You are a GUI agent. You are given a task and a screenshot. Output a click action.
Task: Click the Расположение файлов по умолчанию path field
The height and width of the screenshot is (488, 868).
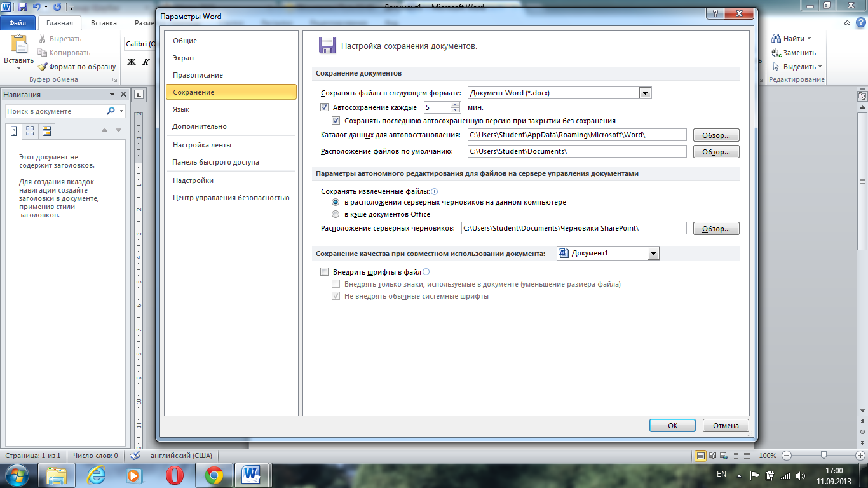tap(577, 152)
